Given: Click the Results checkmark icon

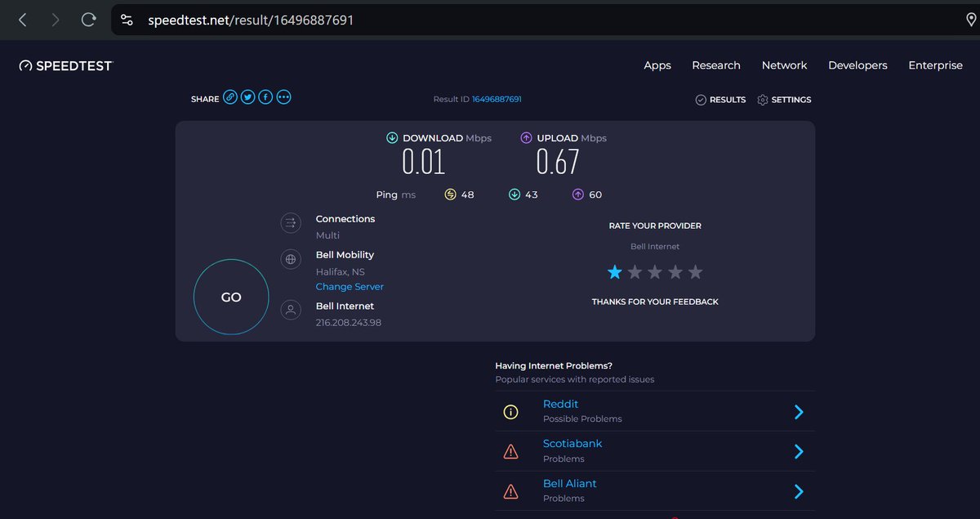Looking at the screenshot, I should point(701,100).
